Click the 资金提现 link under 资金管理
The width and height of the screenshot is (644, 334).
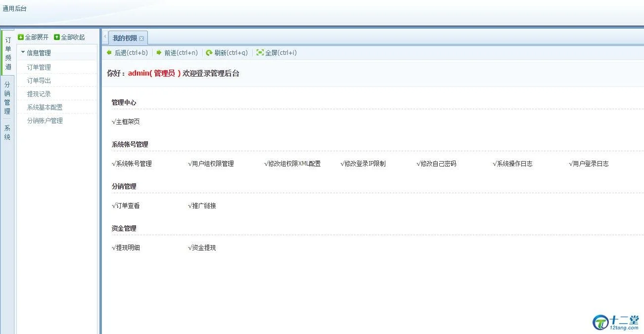202,248
